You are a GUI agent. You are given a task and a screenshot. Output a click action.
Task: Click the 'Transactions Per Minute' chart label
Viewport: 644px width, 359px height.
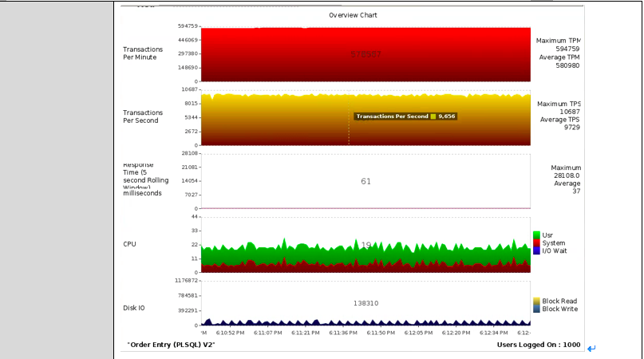click(x=143, y=53)
